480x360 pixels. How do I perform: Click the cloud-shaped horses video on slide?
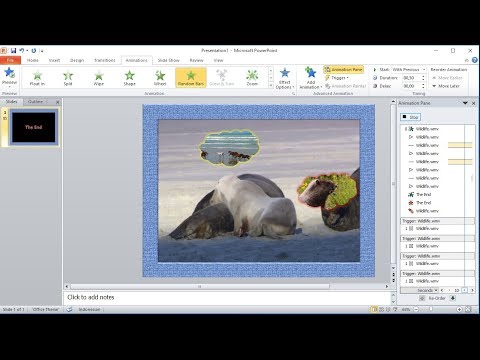pyautogui.click(x=229, y=148)
